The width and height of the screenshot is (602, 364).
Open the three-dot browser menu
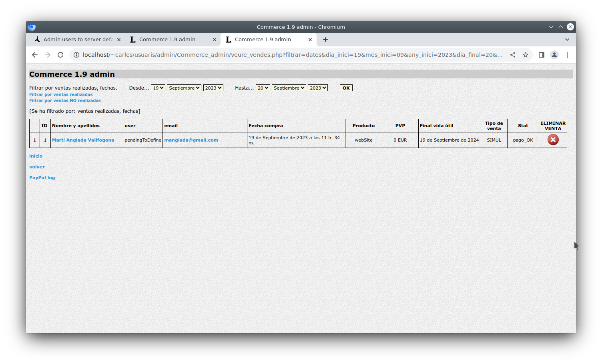tap(567, 55)
